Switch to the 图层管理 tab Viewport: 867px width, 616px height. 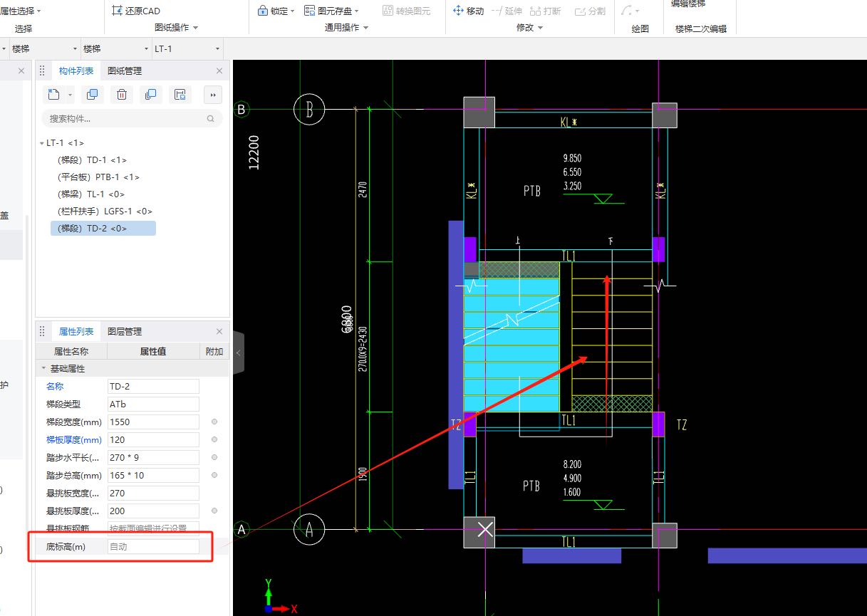125,331
